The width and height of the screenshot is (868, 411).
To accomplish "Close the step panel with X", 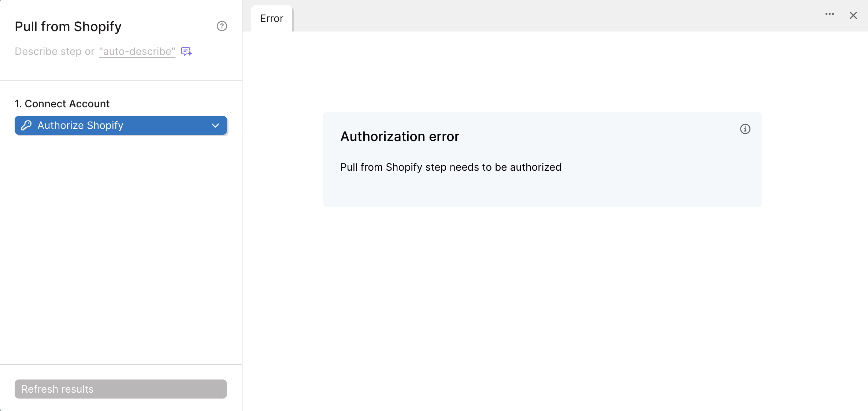I will [853, 15].
